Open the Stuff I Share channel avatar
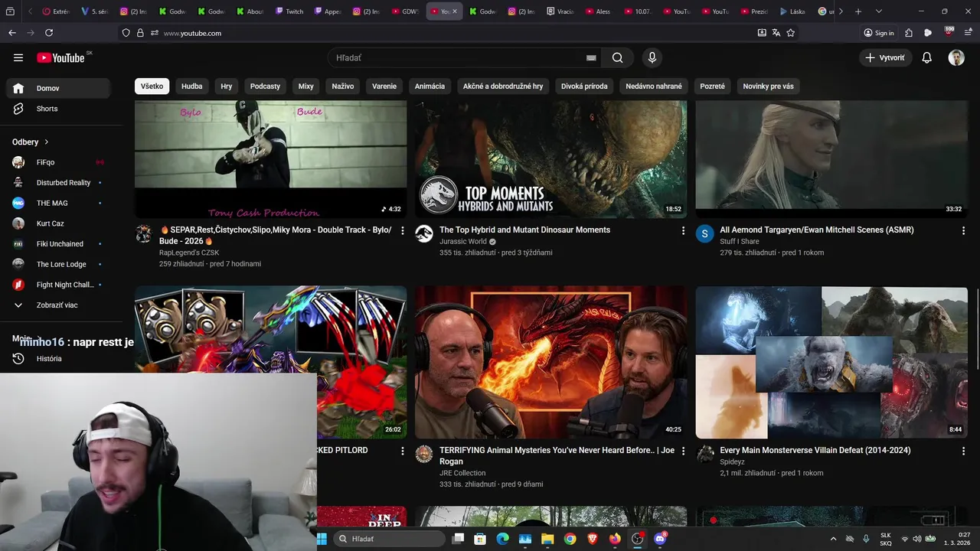The image size is (980, 551). point(704,233)
